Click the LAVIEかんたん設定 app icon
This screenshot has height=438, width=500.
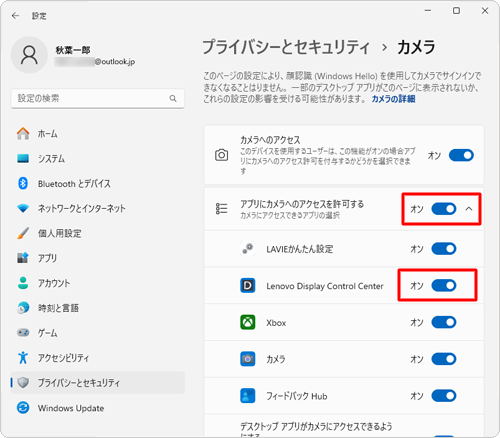pos(248,249)
